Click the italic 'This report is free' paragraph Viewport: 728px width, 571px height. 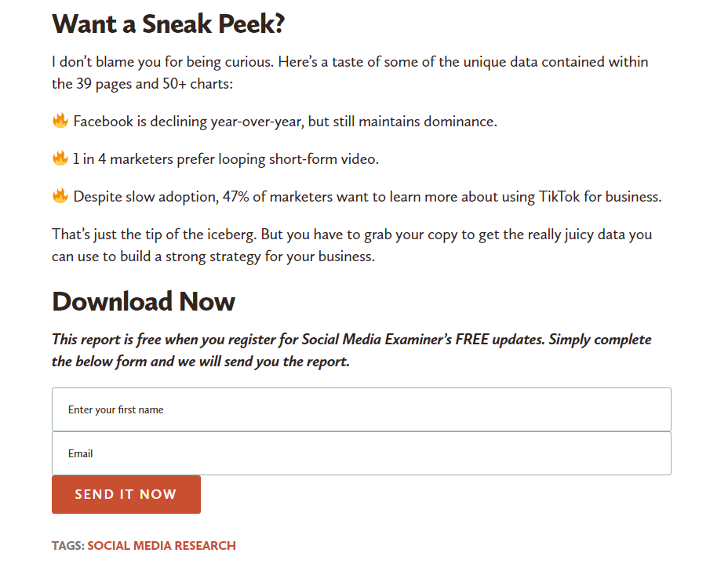[x=351, y=351]
